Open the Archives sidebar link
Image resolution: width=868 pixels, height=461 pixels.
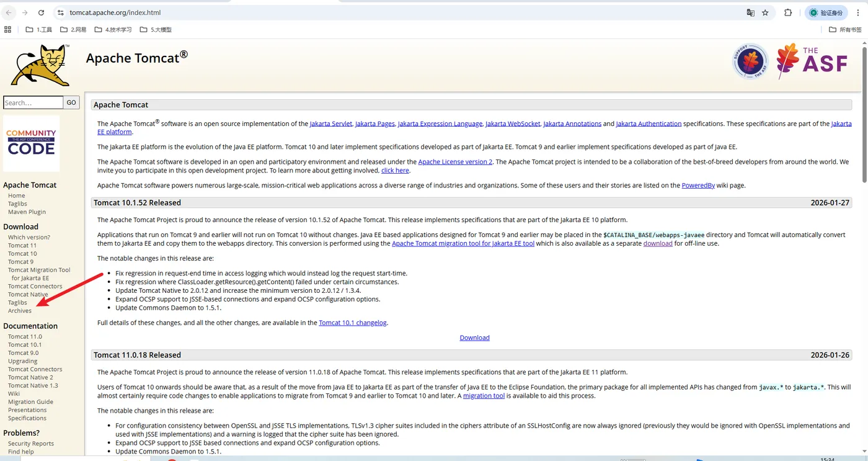20,310
